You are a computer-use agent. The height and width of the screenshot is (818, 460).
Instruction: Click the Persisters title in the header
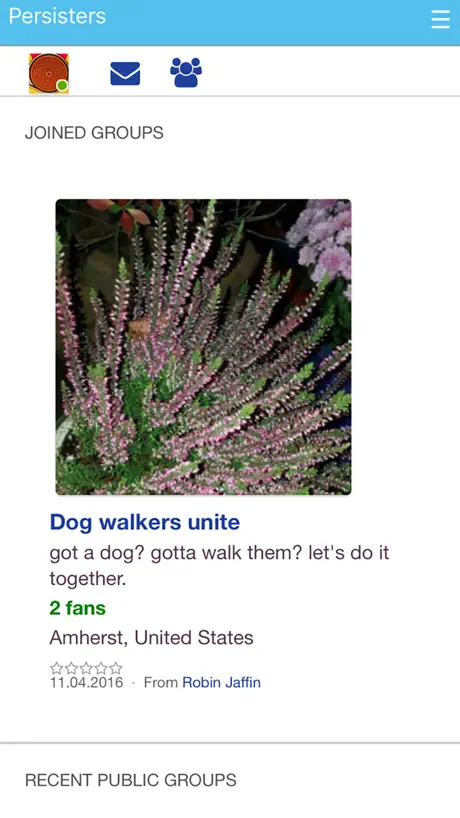click(x=57, y=16)
